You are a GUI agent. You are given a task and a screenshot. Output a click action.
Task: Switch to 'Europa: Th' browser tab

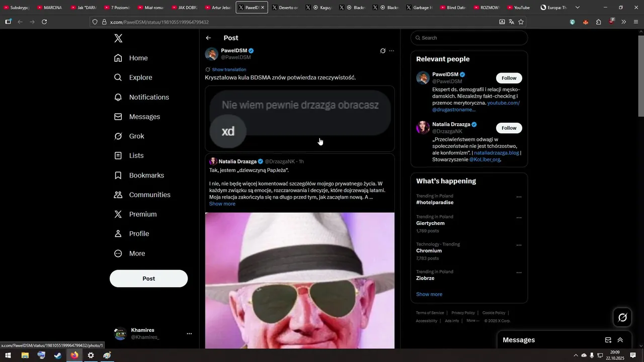click(553, 8)
